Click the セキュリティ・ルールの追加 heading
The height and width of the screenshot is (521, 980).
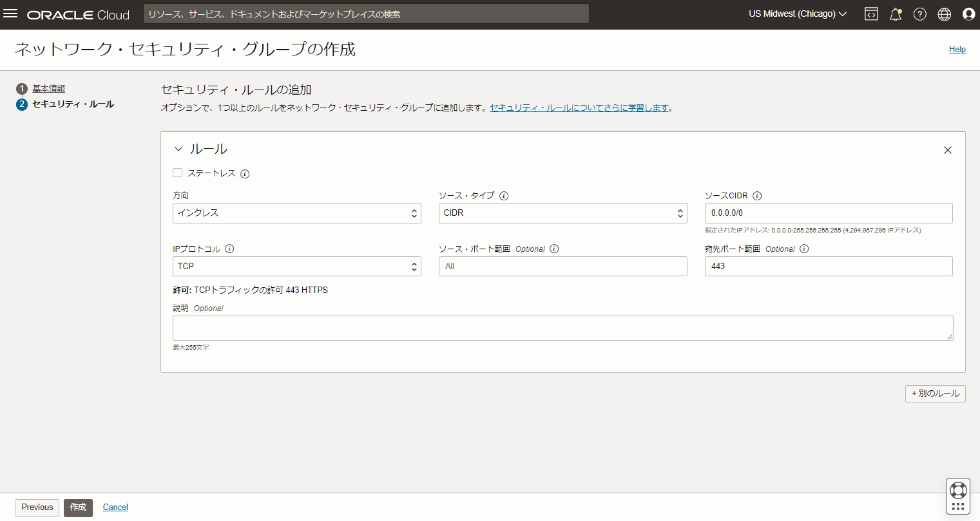236,90
